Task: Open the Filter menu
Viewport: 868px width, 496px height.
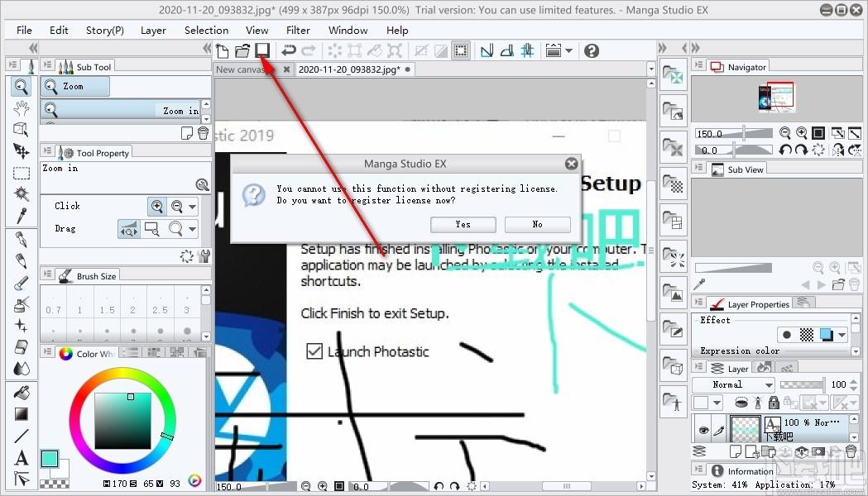Action: tap(298, 30)
